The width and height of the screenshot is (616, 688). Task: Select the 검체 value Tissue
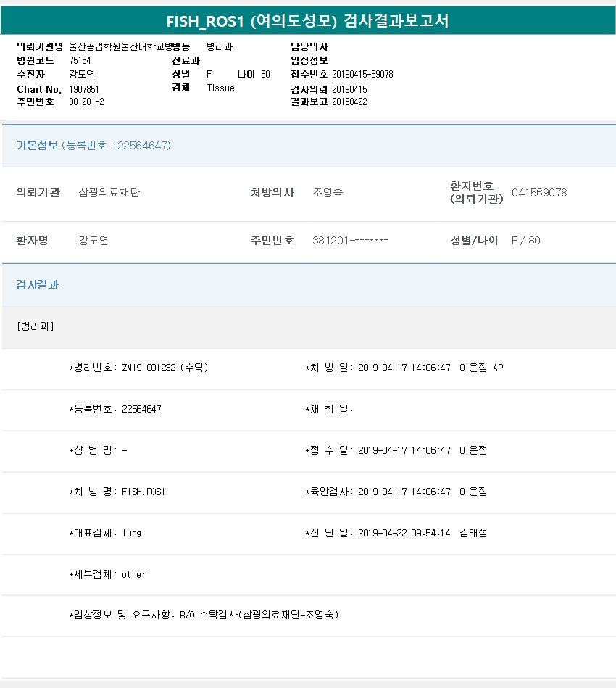click(220, 88)
